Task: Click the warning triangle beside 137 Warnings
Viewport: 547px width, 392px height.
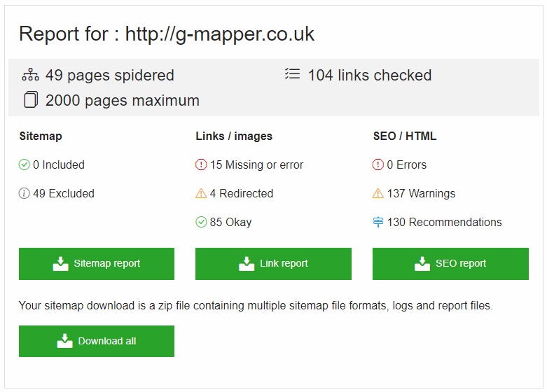Action: pos(378,194)
